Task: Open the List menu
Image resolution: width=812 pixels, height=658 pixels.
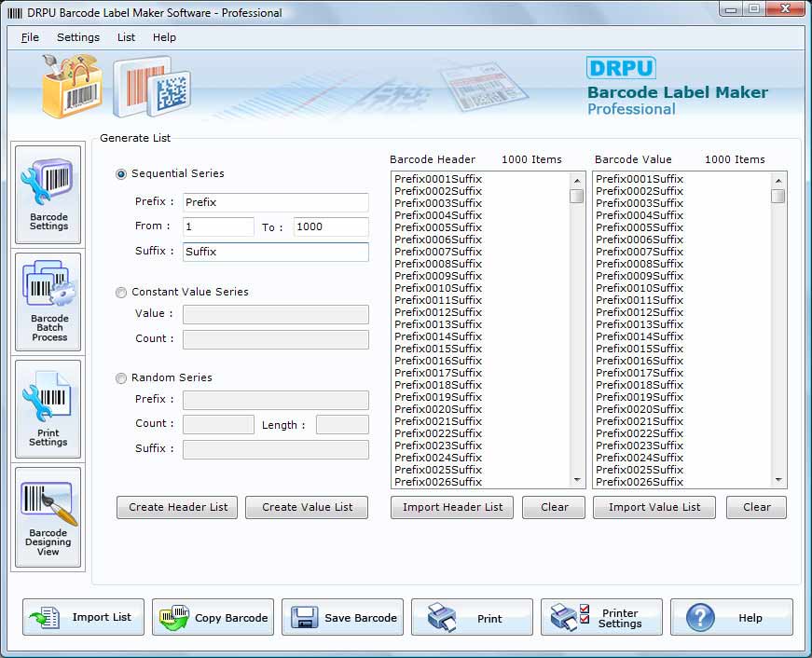Action: (x=126, y=37)
